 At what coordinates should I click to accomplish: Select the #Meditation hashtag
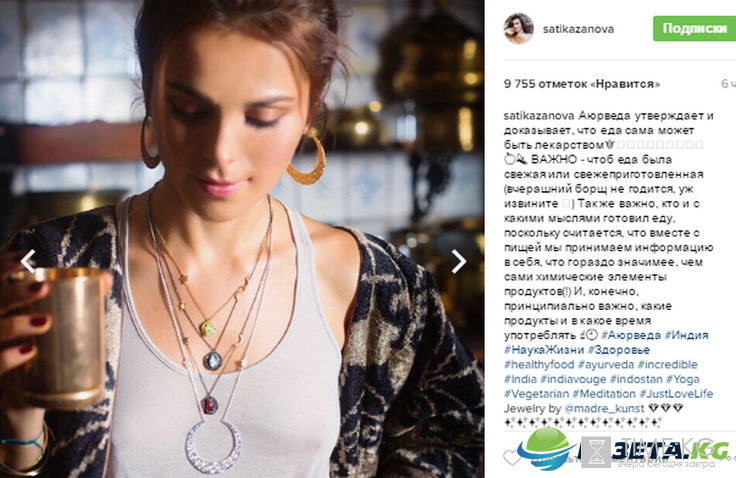point(604,393)
